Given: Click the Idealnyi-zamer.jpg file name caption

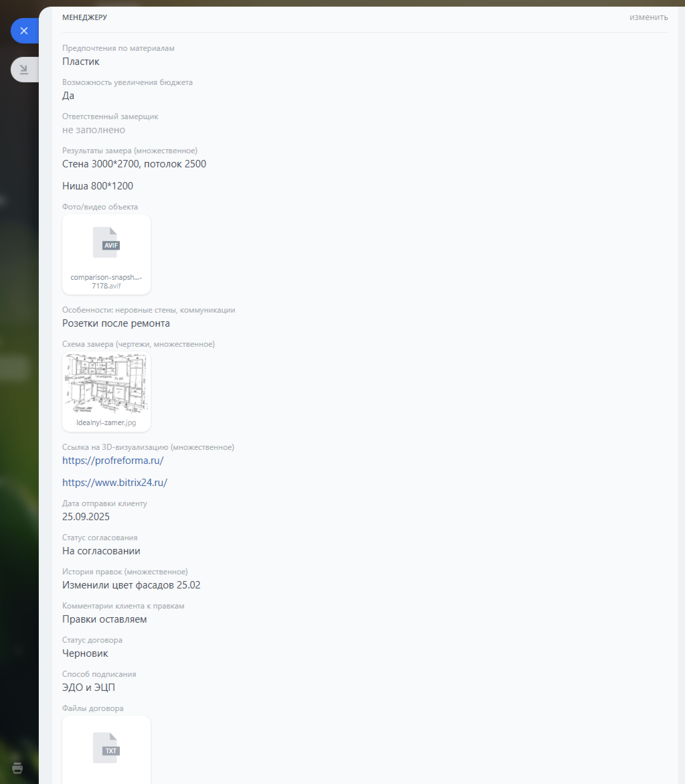Looking at the screenshot, I should [106, 422].
